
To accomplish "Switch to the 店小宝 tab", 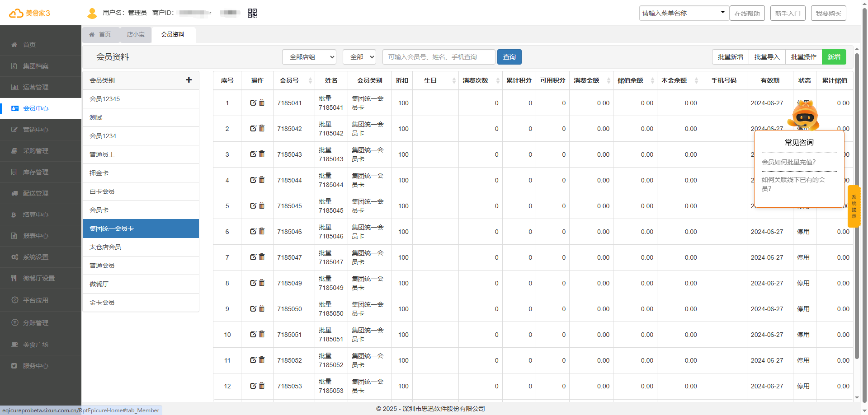I will pos(136,34).
